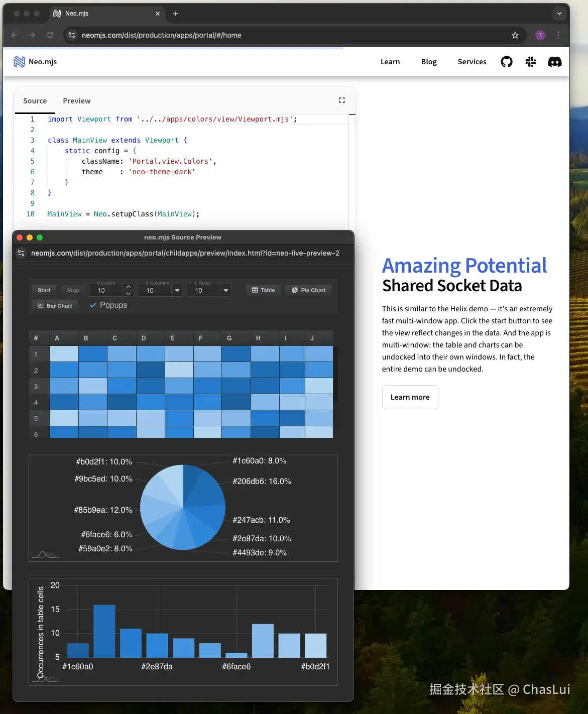Toggle the Pie Chart button
The height and width of the screenshot is (714, 588).
309,290
